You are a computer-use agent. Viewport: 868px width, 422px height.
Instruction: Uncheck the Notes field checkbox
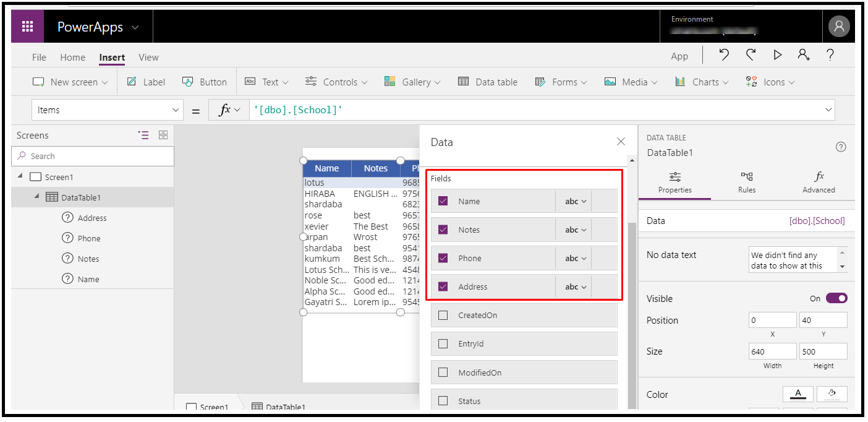point(443,230)
